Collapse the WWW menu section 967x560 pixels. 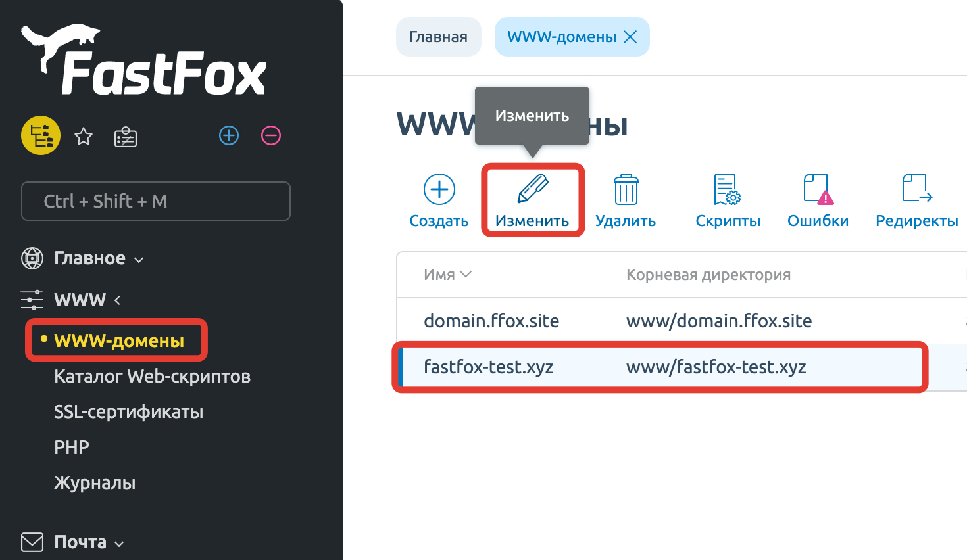point(87,300)
